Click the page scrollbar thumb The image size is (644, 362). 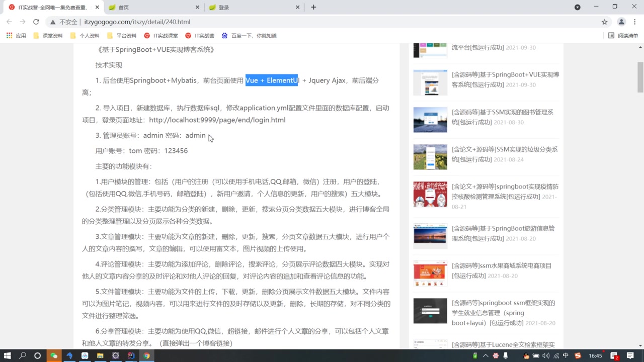[x=640, y=77]
